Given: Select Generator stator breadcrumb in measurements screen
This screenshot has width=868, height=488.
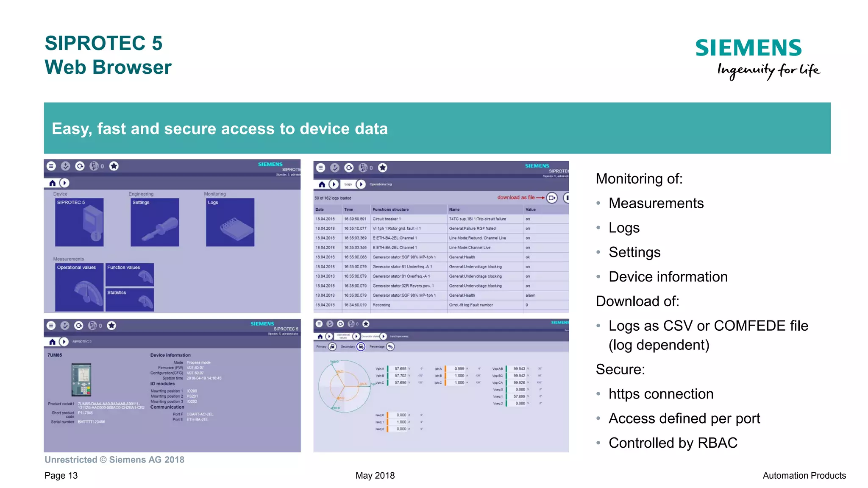Looking at the screenshot, I should 370,337.
